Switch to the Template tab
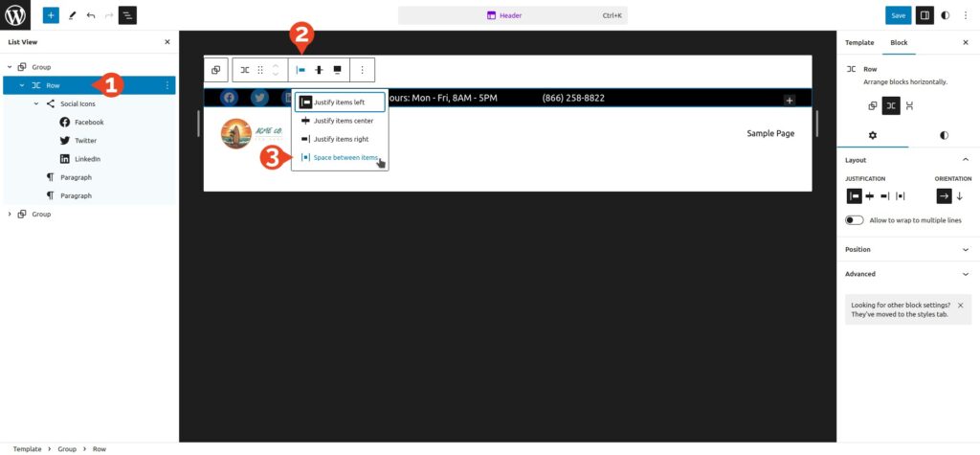This screenshot has height=455, width=980. [858, 43]
